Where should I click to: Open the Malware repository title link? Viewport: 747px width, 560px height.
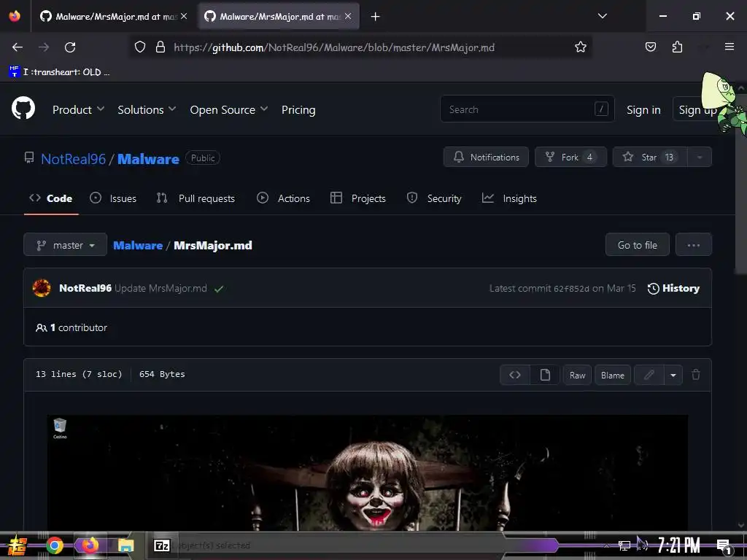point(148,159)
